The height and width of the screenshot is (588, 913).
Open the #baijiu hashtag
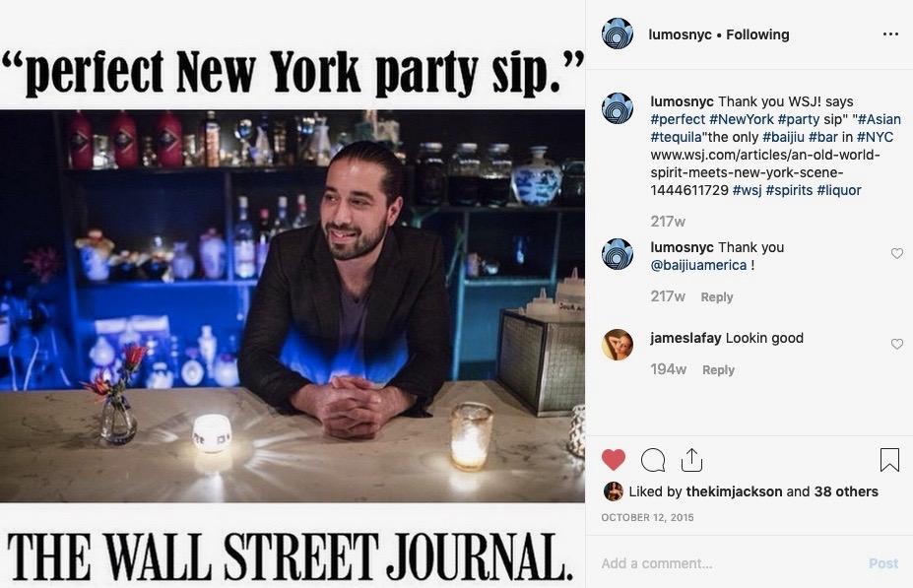tap(783, 137)
